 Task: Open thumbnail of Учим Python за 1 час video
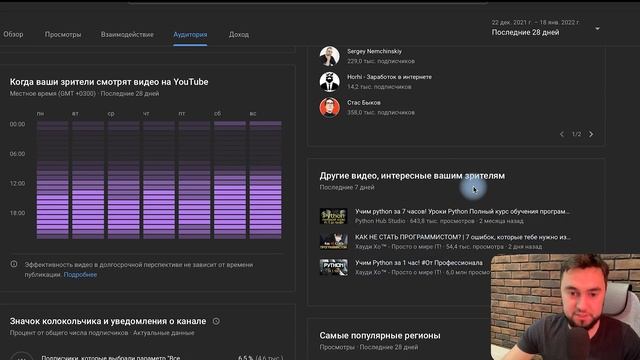pos(333,267)
